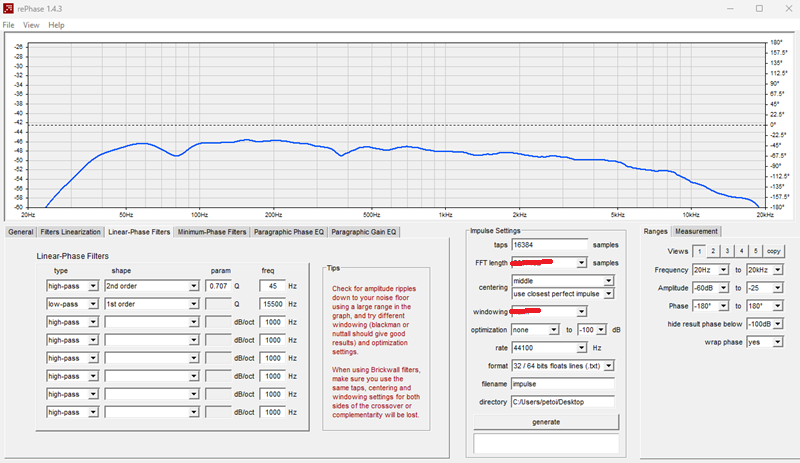Open the rate dropdown showing 44100
Viewport: 800px width, 463px height.
click(x=549, y=348)
